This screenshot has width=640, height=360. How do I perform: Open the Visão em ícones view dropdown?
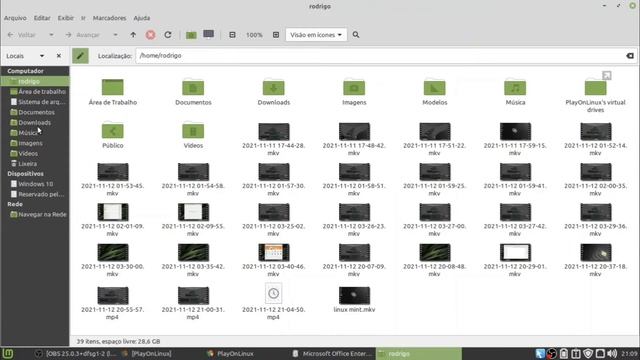[316, 35]
